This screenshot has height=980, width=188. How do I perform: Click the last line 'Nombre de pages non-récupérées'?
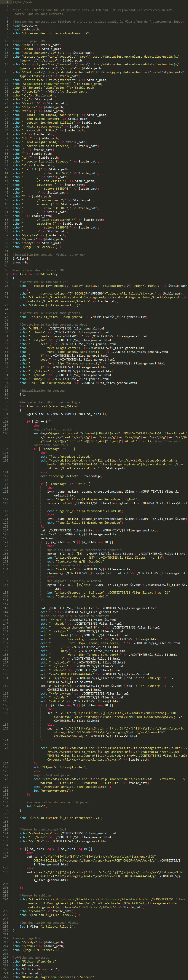[53, 977]
